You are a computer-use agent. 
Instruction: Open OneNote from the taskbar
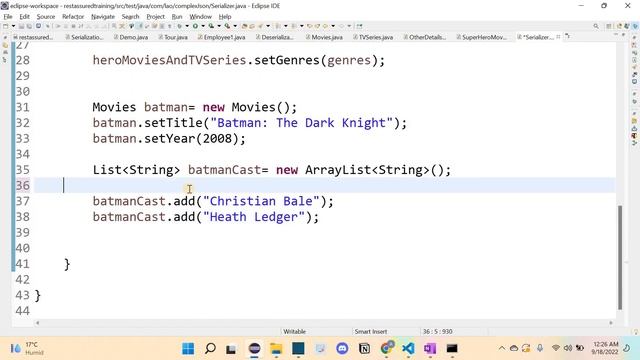coord(430,349)
